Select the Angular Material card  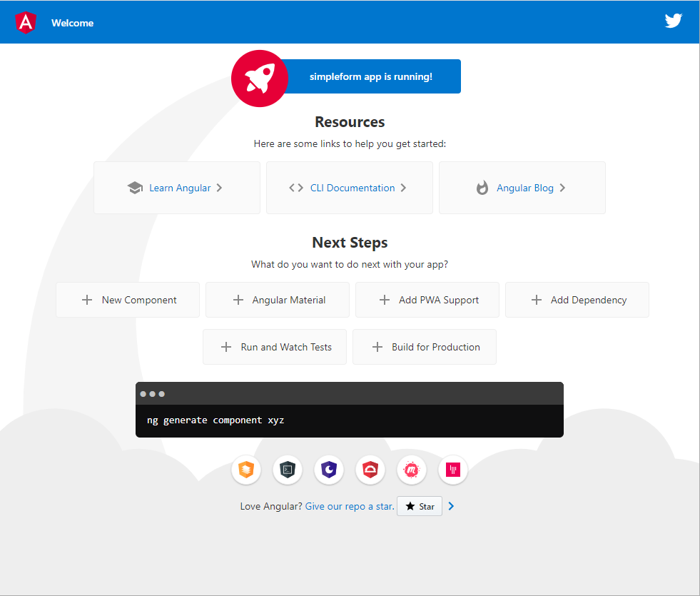point(278,300)
